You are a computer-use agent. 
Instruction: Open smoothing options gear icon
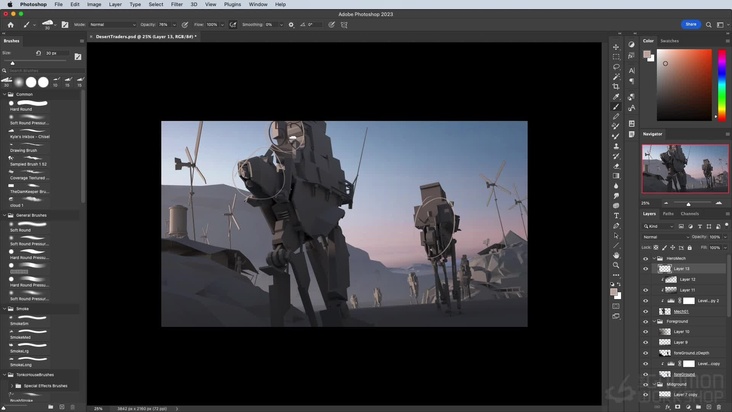(x=291, y=24)
